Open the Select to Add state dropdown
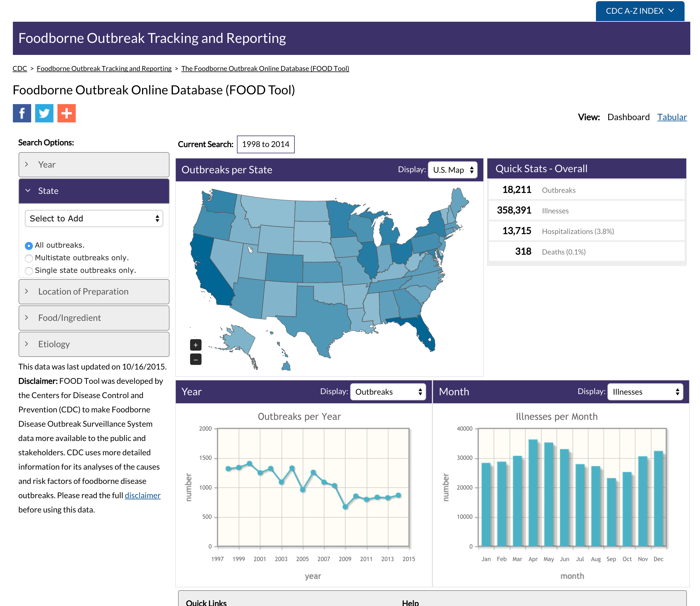The height and width of the screenshot is (606, 700). tap(94, 218)
